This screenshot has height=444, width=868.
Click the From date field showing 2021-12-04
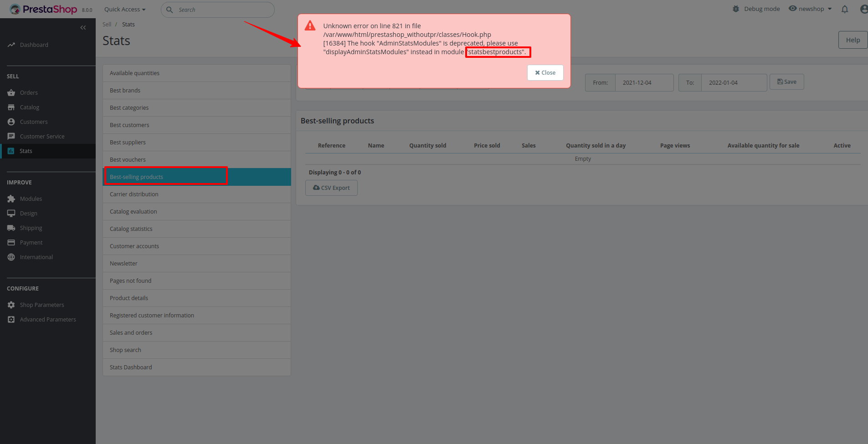pyautogui.click(x=644, y=82)
